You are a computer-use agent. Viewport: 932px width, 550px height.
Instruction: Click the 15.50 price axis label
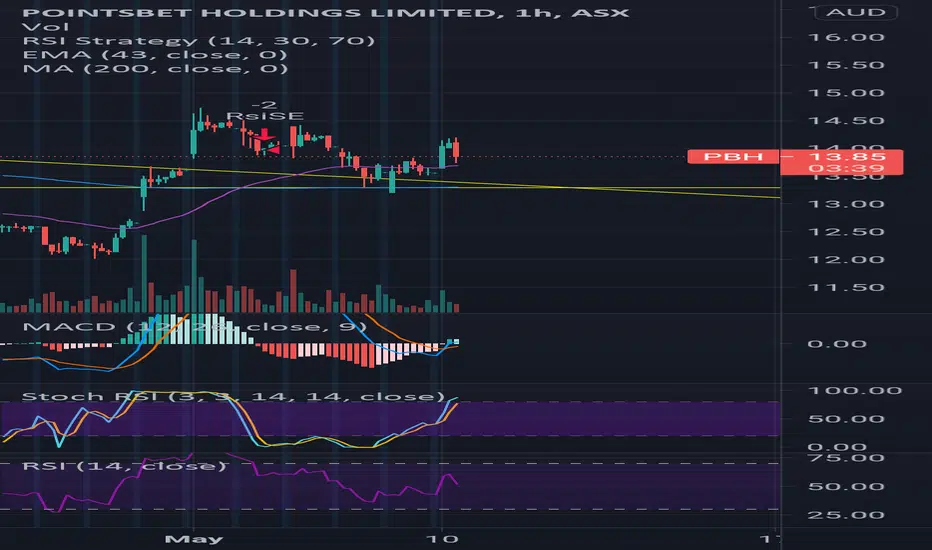pos(846,65)
